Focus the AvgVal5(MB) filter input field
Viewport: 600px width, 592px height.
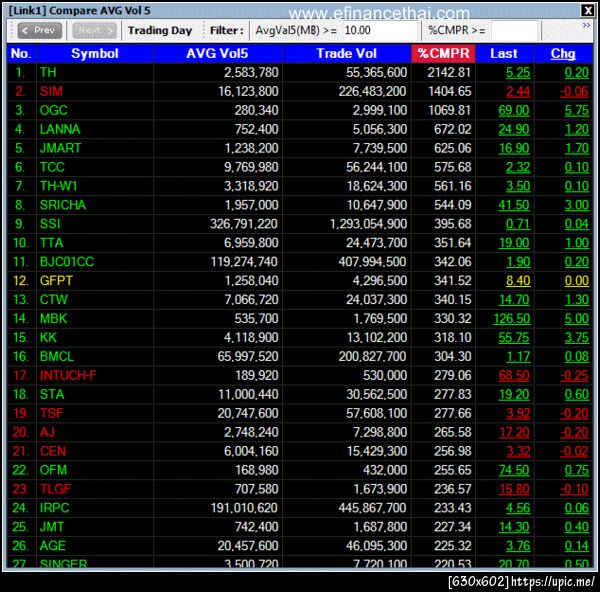379,30
